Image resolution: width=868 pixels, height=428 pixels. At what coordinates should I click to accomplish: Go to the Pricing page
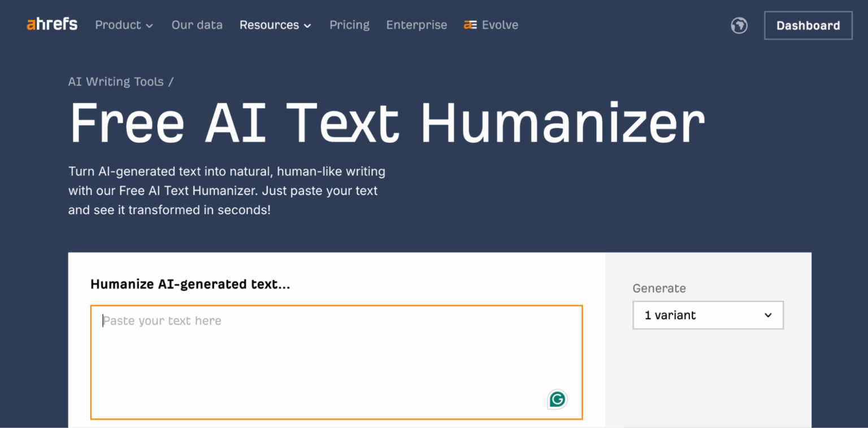pyautogui.click(x=349, y=25)
